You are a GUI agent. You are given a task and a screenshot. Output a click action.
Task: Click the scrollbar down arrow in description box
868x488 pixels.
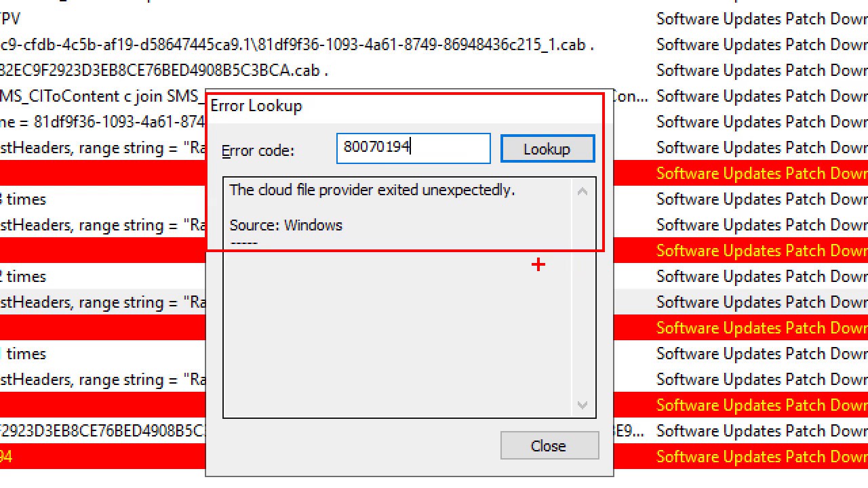tap(583, 405)
